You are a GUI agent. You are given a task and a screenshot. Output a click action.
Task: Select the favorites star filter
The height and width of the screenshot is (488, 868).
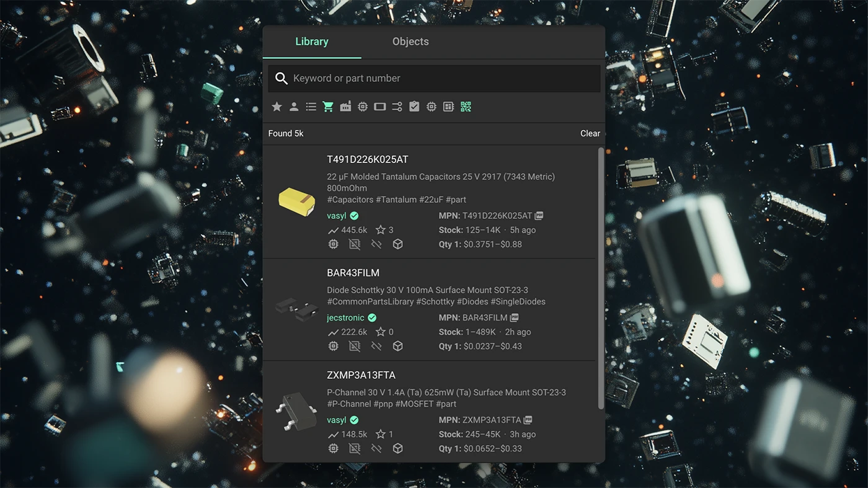coord(277,106)
